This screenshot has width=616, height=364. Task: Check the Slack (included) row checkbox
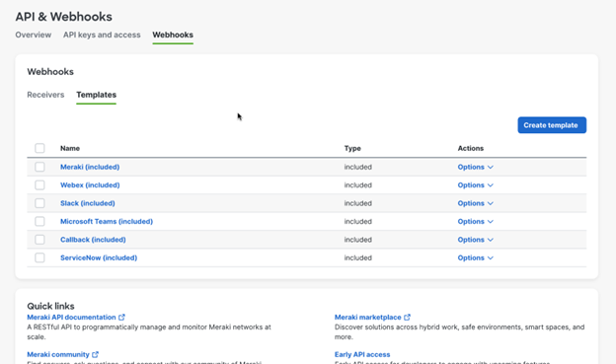tap(39, 203)
